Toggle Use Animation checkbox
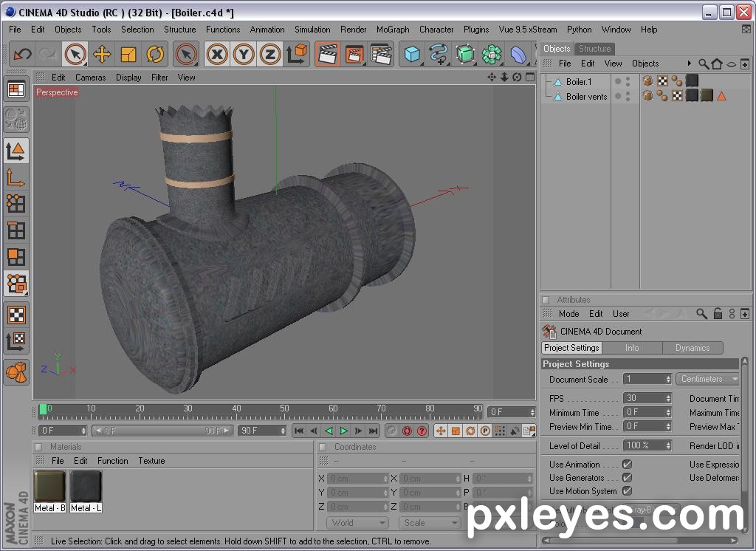The height and width of the screenshot is (551, 756). (x=627, y=464)
